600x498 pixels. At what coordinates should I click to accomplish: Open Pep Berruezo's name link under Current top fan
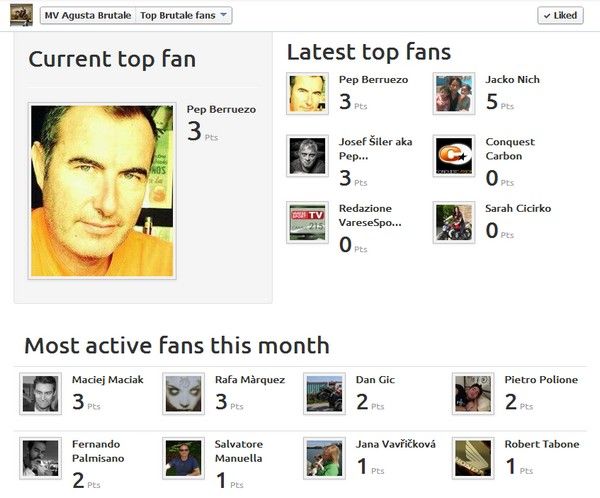[x=221, y=109]
